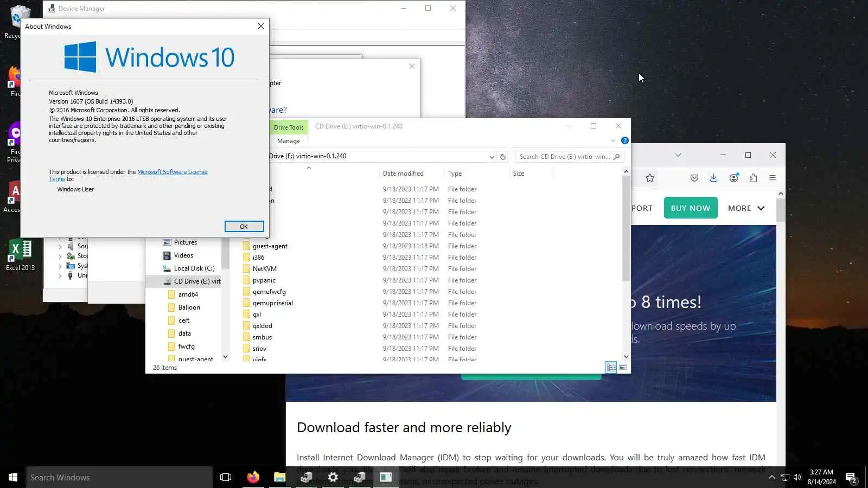The width and height of the screenshot is (868, 488).
Task: Open the Explorer address bar history dropdown
Action: (x=492, y=157)
